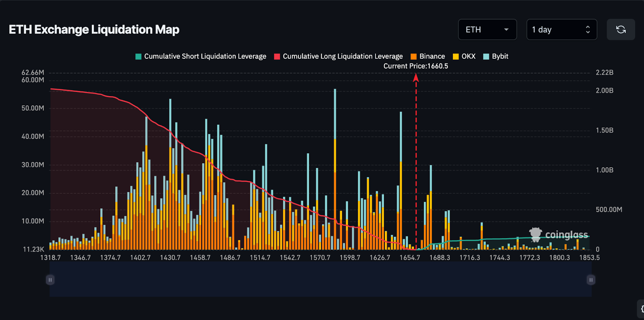Open the ETH coin dropdown
Viewport: 644px width, 320px height.
coord(487,29)
